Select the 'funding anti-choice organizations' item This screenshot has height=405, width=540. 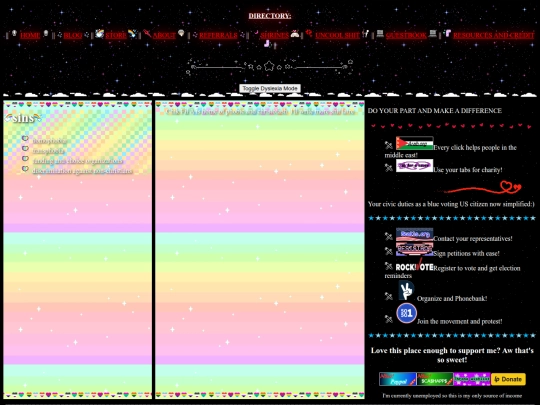click(78, 161)
